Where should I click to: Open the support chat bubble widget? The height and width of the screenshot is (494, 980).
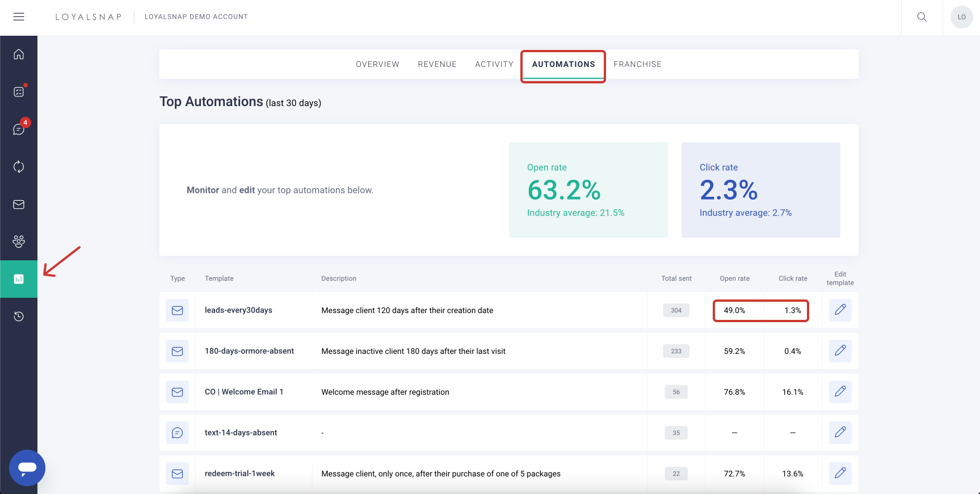tap(27, 468)
